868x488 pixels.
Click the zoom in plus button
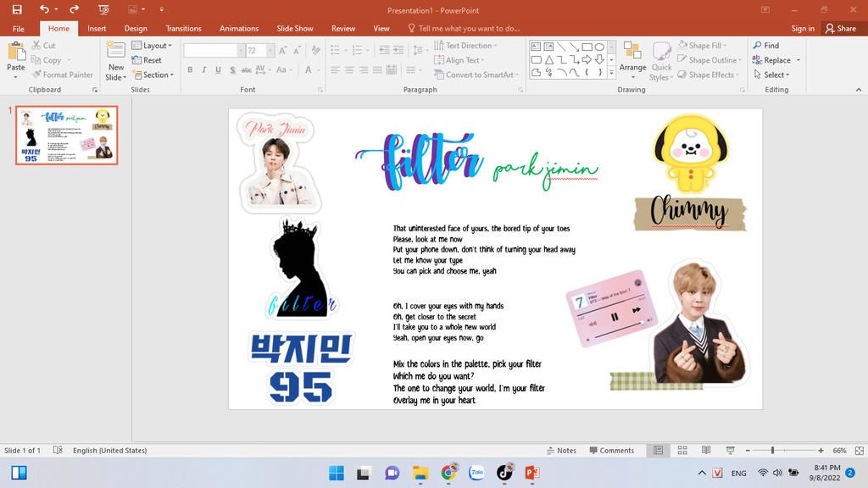tap(821, 451)
